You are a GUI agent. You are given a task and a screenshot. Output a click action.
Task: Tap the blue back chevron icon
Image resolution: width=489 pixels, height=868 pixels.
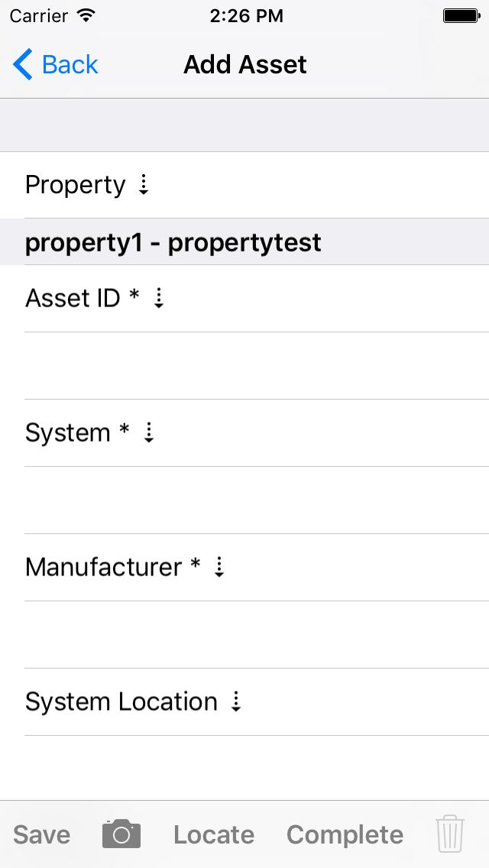coord(23,65)
